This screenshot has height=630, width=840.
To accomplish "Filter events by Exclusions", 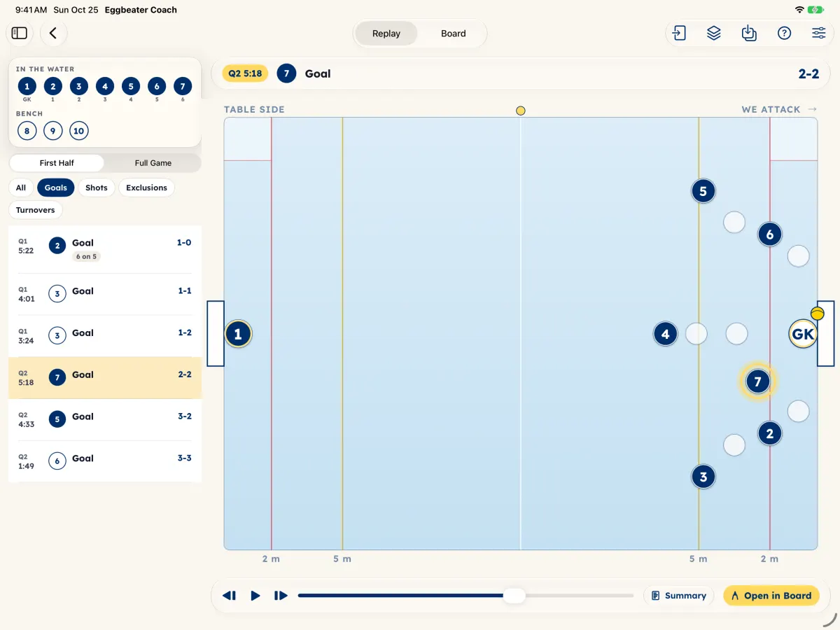I will tap(146, 188).
